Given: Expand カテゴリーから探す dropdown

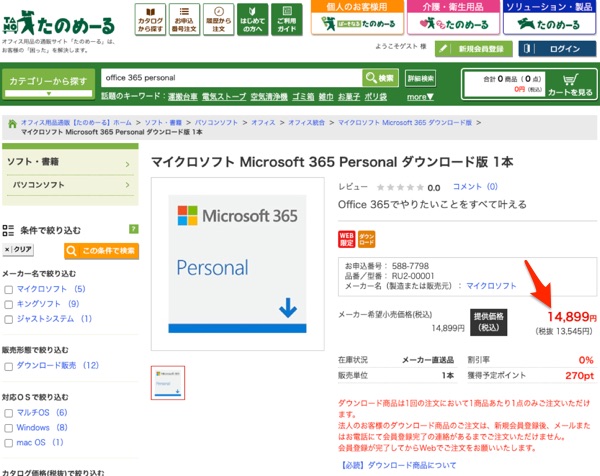Looking at the screenshot, I should point(48,84).
